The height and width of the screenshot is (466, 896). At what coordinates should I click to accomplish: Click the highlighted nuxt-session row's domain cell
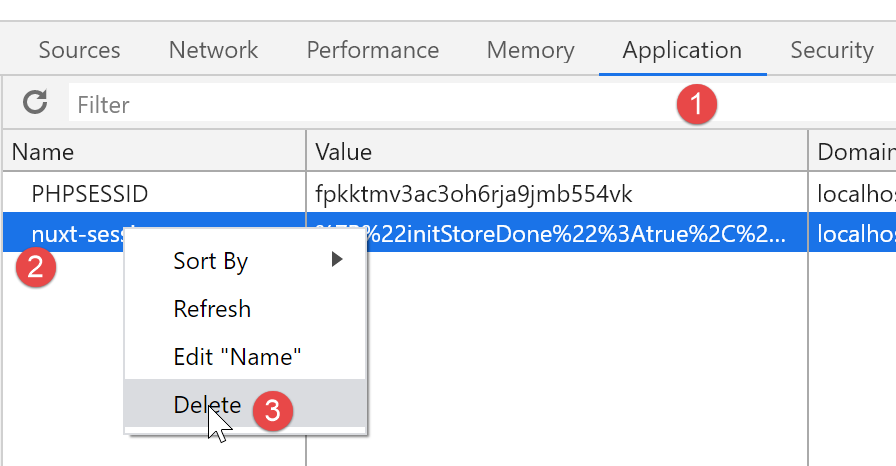[x=855, y=234]
